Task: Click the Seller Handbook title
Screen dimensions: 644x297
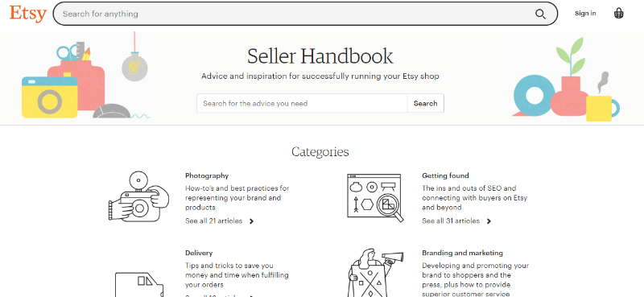Action: [x=320, y=56]
